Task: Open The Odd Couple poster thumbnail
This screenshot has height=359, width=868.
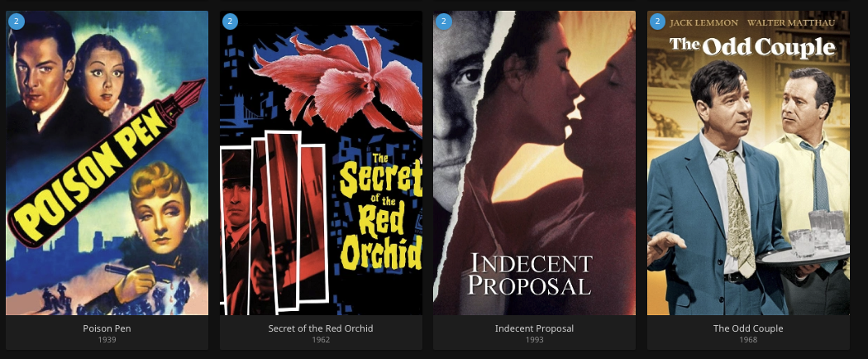Action: tap(748, 163)
